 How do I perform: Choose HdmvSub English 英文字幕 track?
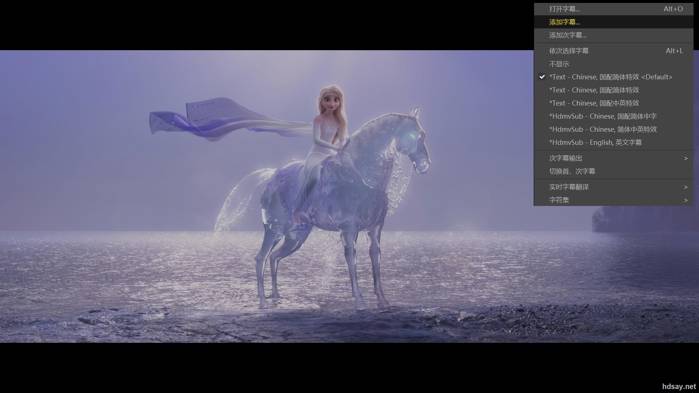tap(613, 143)
